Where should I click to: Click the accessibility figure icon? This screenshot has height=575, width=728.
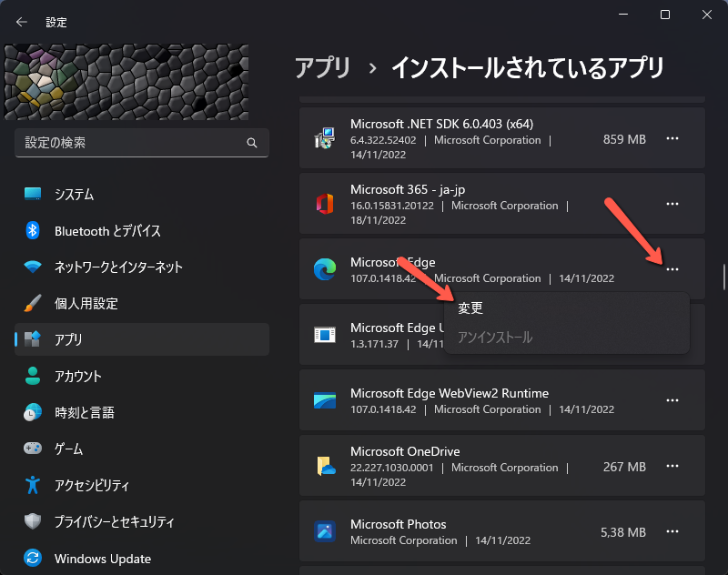point(33,485)
